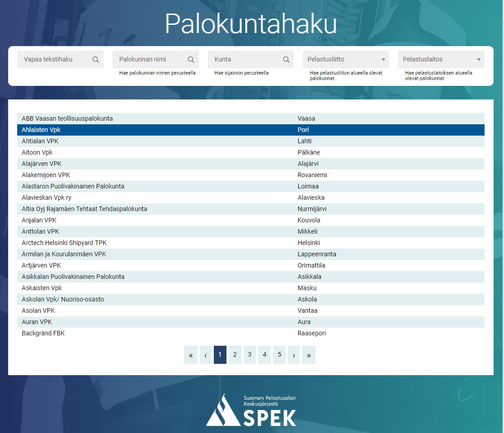Screen dimensions: 504x433
Task: Jump to last page with double right arrow
Action: point(309,355)
